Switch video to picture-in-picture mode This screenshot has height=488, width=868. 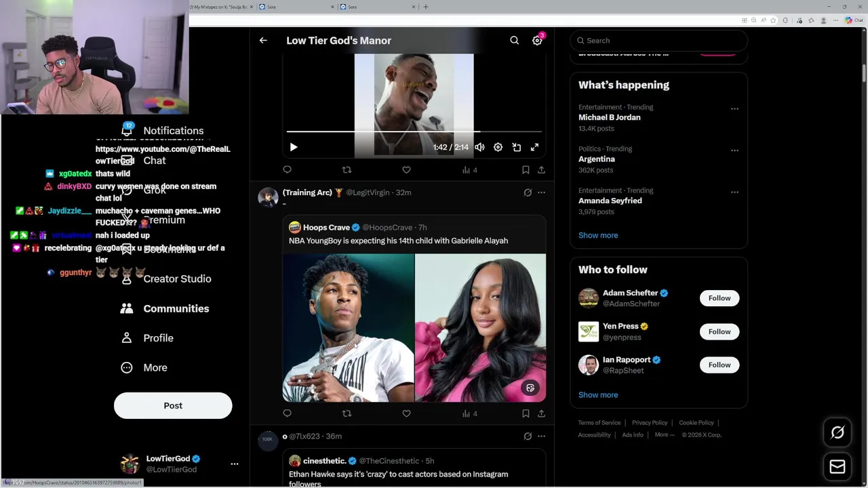(x=516, y=147)
